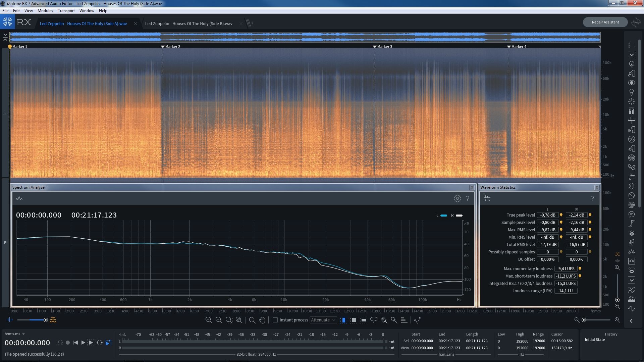Open the h:m:s.ms time format dropdown
Viewport: 644px width, 362px height.
click(x=15, y=334)
